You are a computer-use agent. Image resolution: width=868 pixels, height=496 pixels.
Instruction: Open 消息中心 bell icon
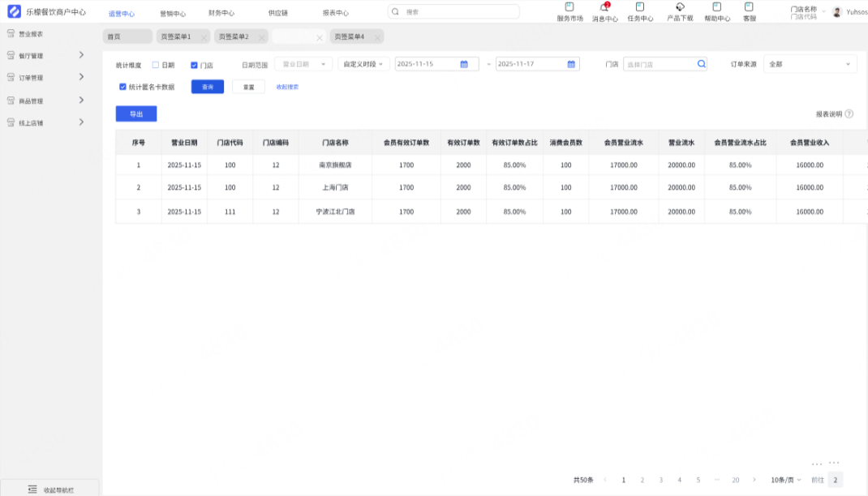click(x=604, y=7)
